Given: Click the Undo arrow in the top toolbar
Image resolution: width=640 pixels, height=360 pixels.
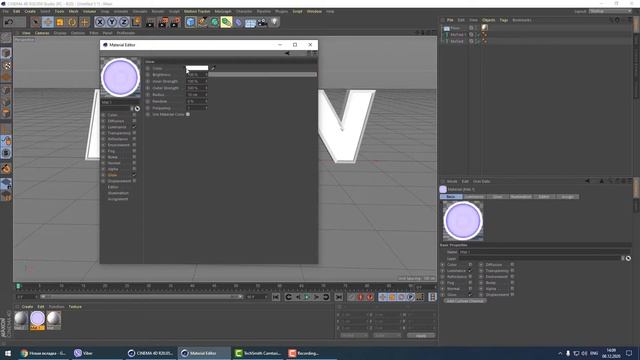Looking at the screenshot, I should (x=9, y=22).
